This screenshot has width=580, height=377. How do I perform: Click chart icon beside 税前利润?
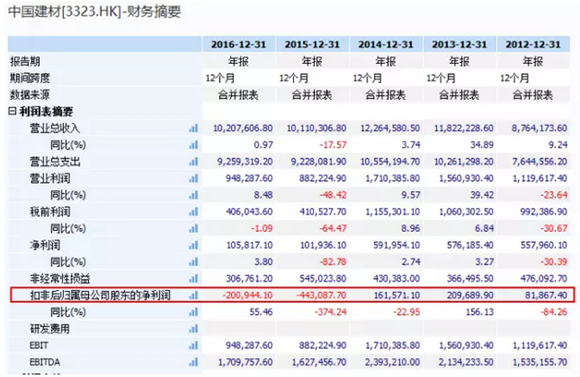pos(193,212)
